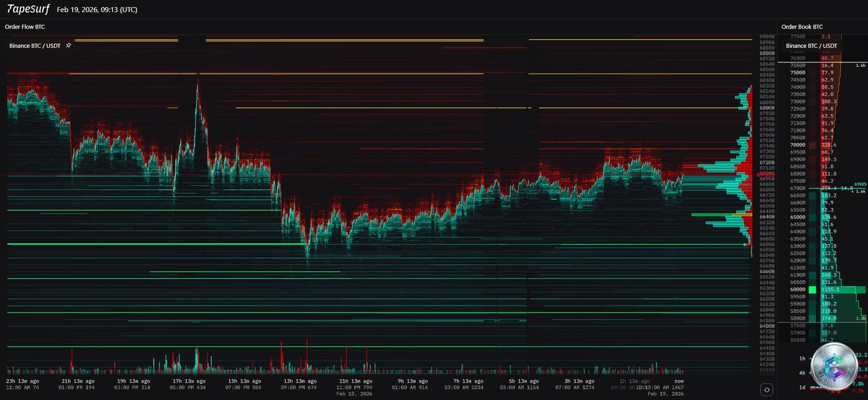Click the 23h 13m ago time label
This screenshot has width=868, height=400.
(x=22, y=381)
